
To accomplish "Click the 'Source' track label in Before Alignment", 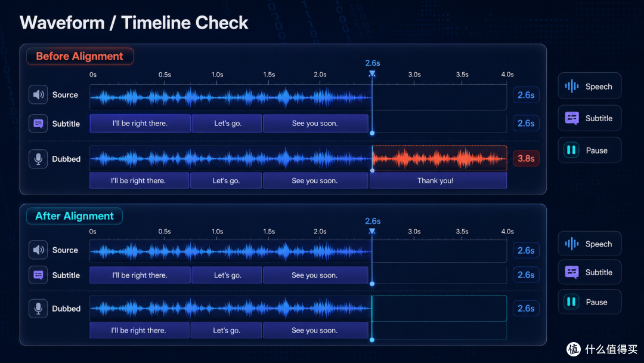I will point(65,94).
